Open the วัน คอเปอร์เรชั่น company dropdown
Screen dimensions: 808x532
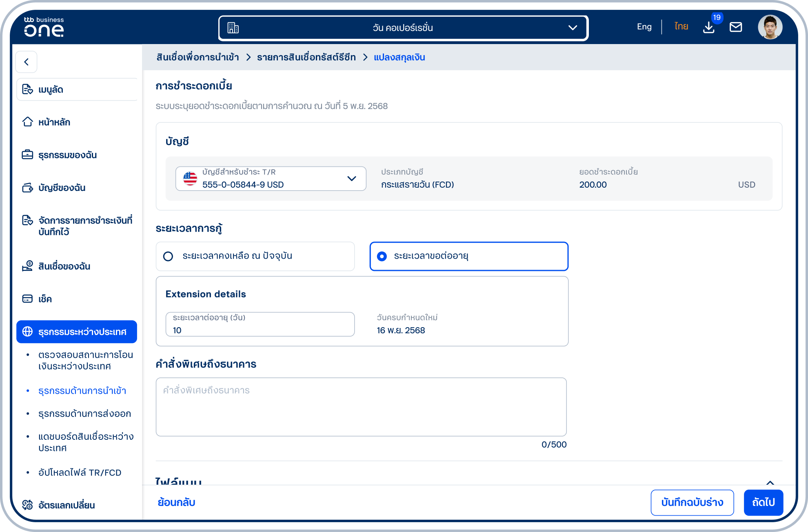pos(403,28)
